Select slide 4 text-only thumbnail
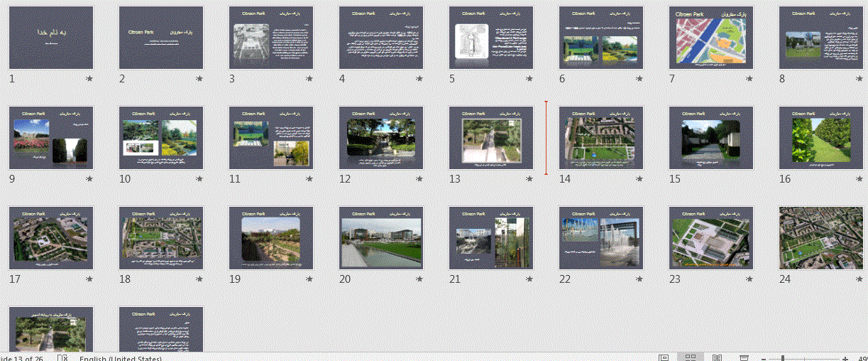This screenshot has width=868, height=361. (381, 38)
